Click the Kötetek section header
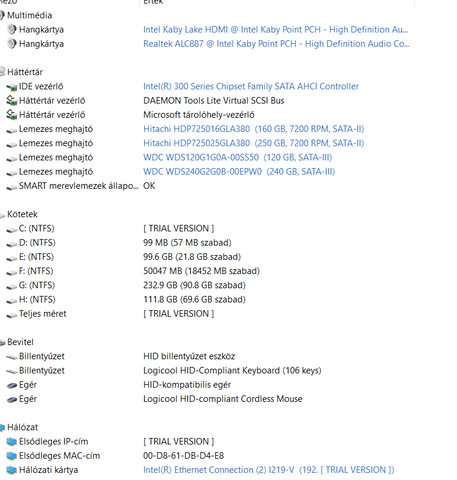Image resolution: width=457 pixels, height=480 pixels. coord(22,214)
